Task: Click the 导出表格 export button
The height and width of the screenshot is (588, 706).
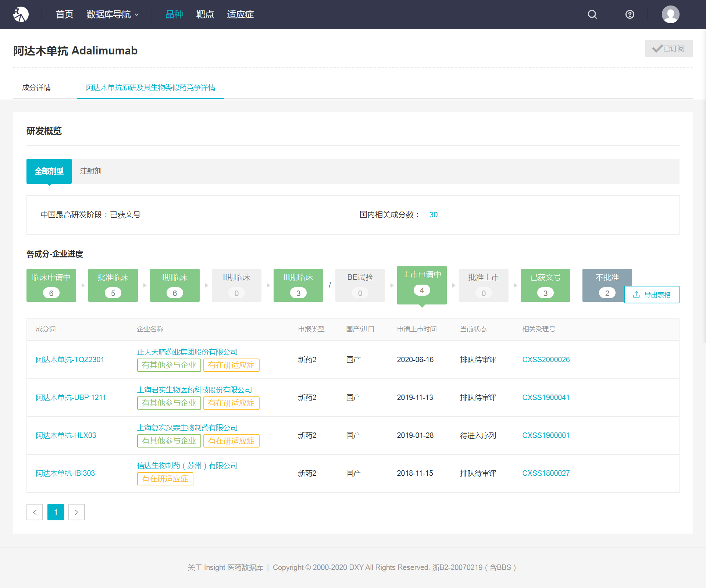Action: pos(652,295)
